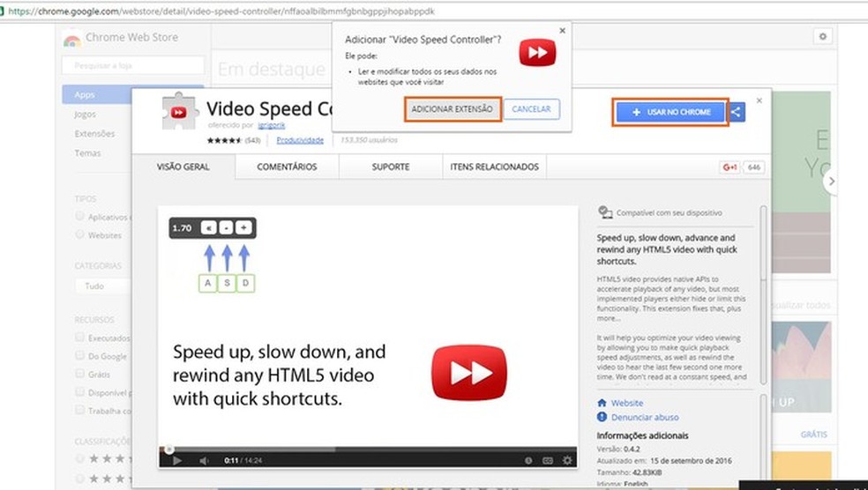Click the minus speed button in overlay
Viewport: 868px width, 490px height.
coord(226,228)
